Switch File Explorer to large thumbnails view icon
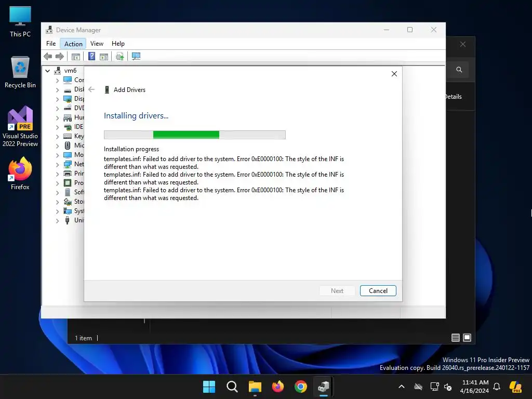Image resolution: width=532 pixels, height=399 pixels. pos(467,338)
